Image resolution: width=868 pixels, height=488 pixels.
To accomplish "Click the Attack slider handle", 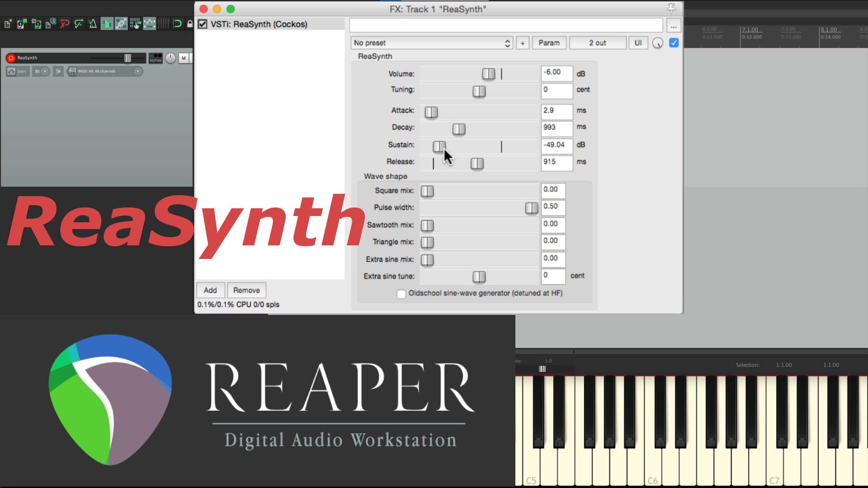I will click(x=431, y=112).
